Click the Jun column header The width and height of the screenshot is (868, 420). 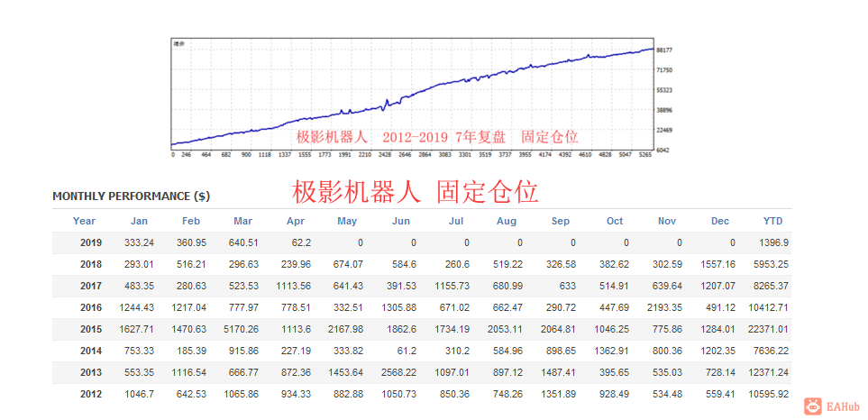point(401,222)
